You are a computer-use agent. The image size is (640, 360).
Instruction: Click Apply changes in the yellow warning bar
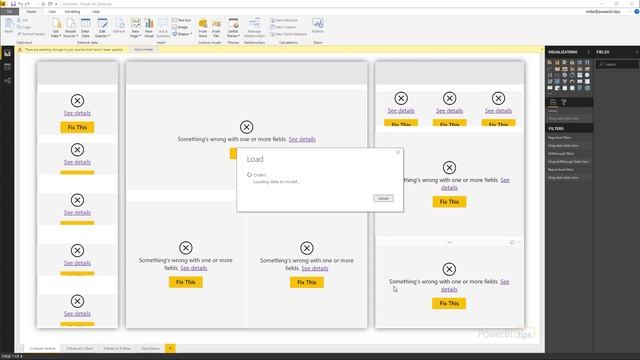144,50
